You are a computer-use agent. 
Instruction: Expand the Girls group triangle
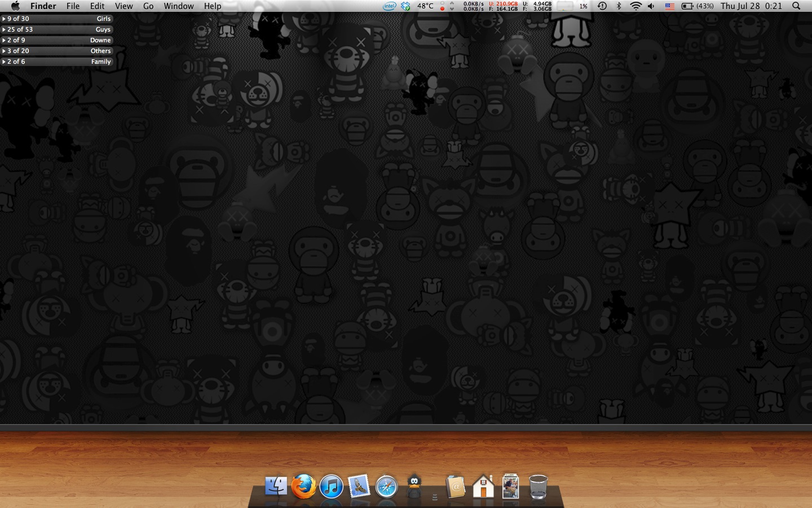point(4,19)
